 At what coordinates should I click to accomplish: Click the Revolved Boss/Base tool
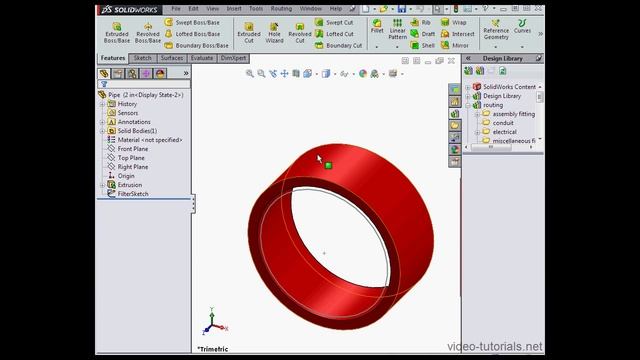147,33
